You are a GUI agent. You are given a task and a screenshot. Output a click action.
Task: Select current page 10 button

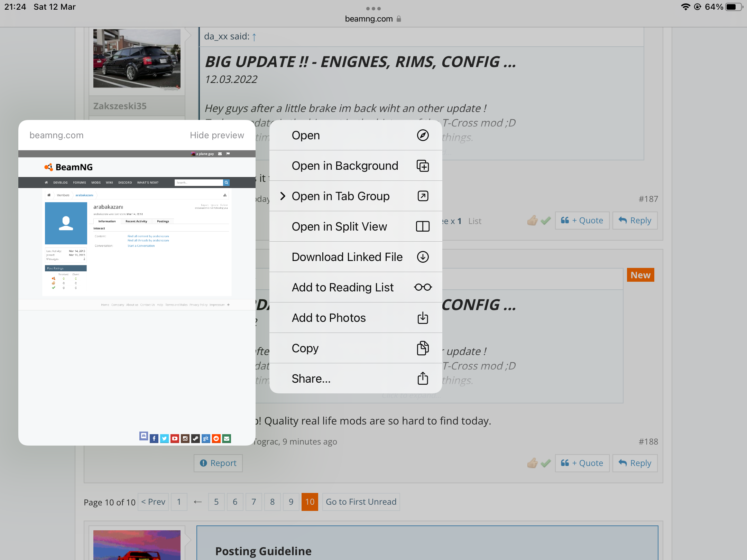click(x=310, y=502)
